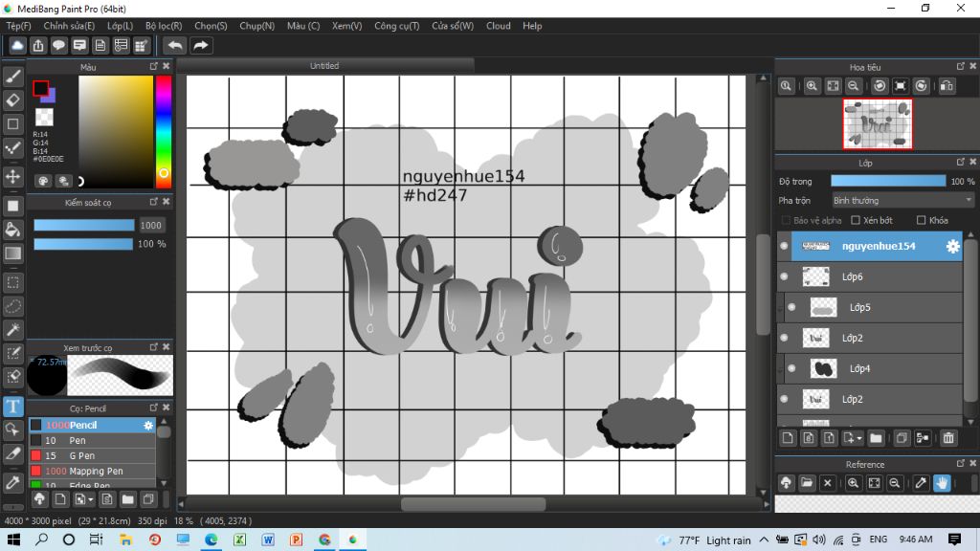Viewport: 980px width, 551px height.
Task: Select the Pen brush in list
Action: click(93, 440)
